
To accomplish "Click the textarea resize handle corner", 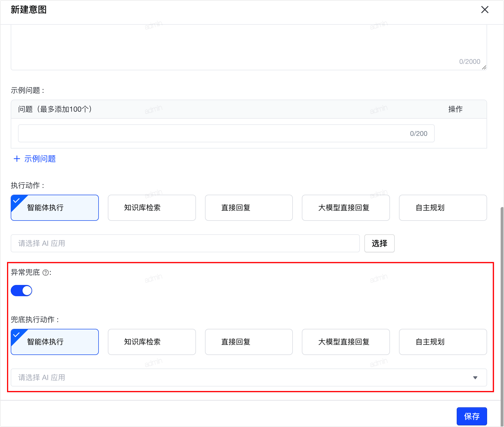I will [484, 68].
